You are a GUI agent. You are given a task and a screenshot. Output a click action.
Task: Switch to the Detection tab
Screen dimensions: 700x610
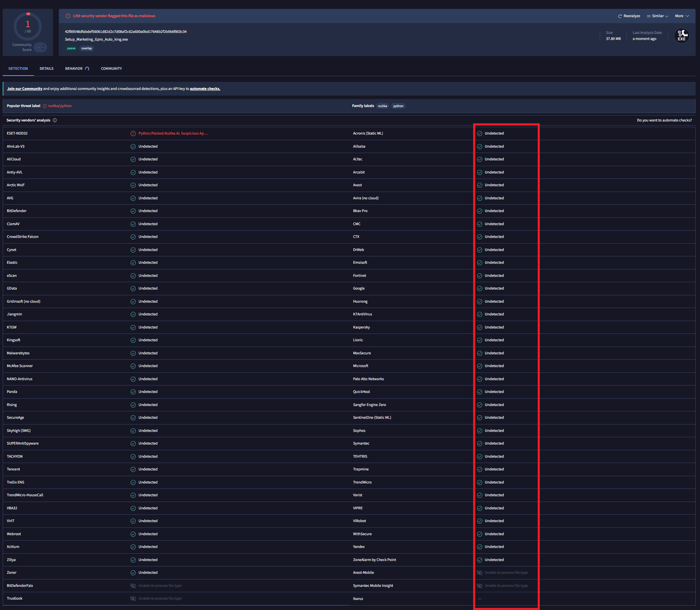click(x=18, y=68)
